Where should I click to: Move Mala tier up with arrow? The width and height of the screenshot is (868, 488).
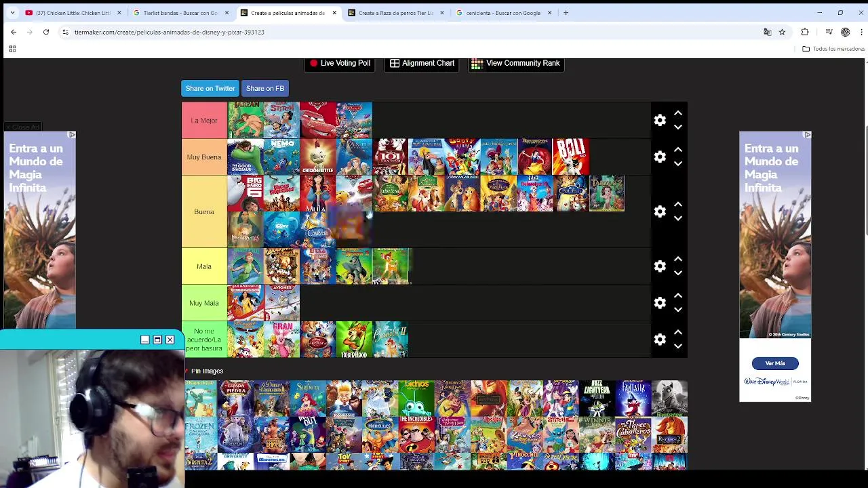click(x=677, y=259)
